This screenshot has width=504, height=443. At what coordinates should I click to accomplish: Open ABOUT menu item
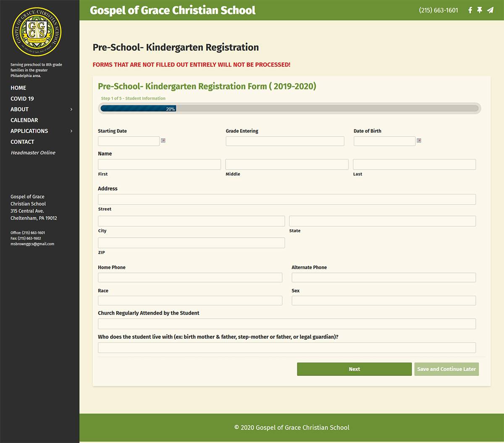pyautogui.click(x=19, y=109)
